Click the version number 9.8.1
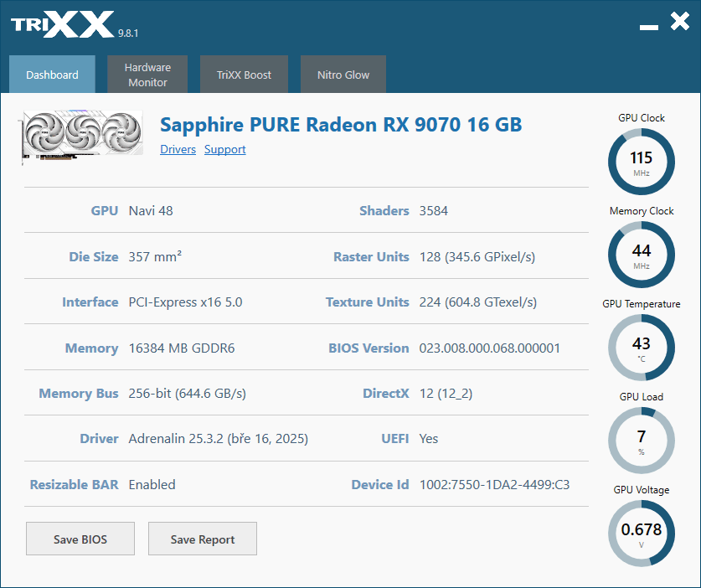Image resolution: width=701 pixels, height=588 pixels. point(128,34)
